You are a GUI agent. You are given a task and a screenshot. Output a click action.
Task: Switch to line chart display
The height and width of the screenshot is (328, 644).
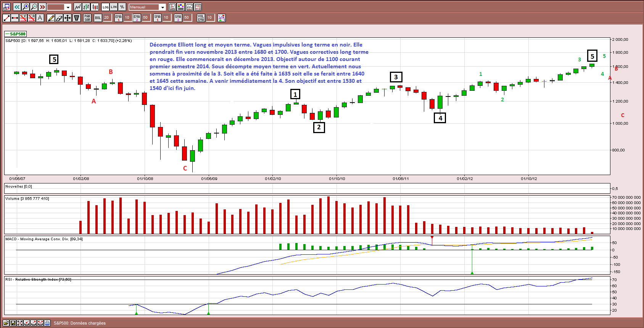78,7
